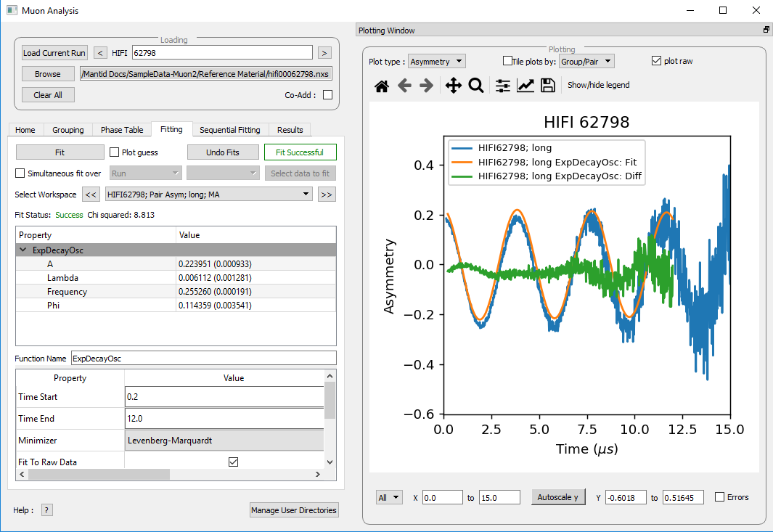Click the forward arrow in plot toolbar
The width and height of the screenshot is (773, 532).
pyautogui.click(x=427, y=86)
